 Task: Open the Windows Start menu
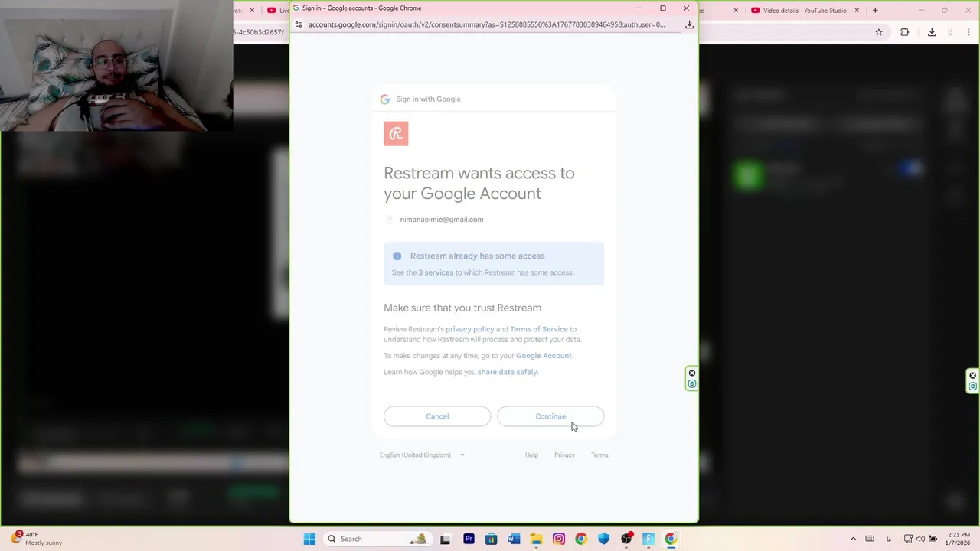(309, 539)
